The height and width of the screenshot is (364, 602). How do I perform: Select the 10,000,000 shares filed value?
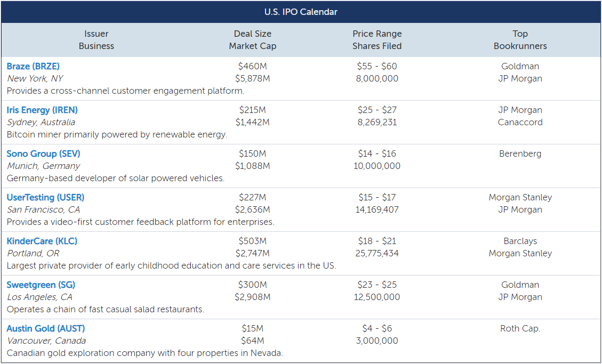(377, 166)
